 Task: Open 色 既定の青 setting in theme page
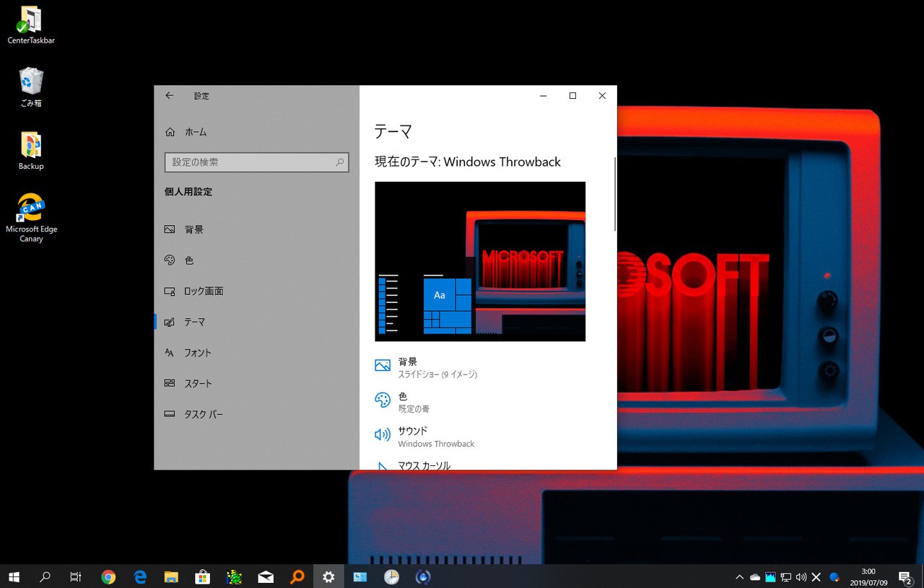(402, 403)
